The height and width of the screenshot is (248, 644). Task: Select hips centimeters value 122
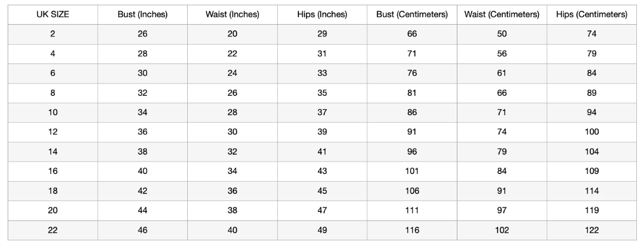click(592, 230)
